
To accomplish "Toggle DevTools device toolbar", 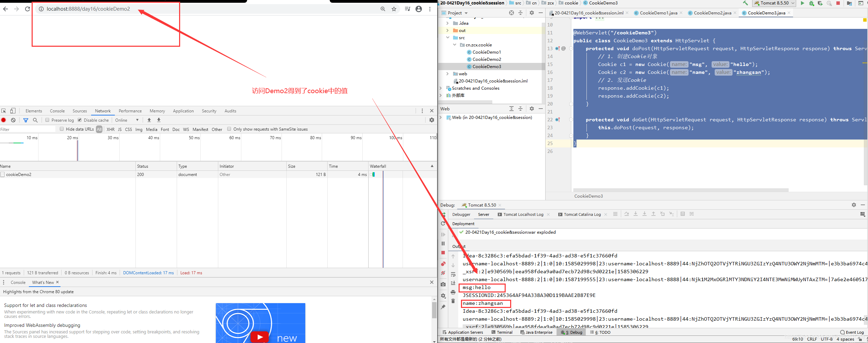I will [x=13, y=111].
